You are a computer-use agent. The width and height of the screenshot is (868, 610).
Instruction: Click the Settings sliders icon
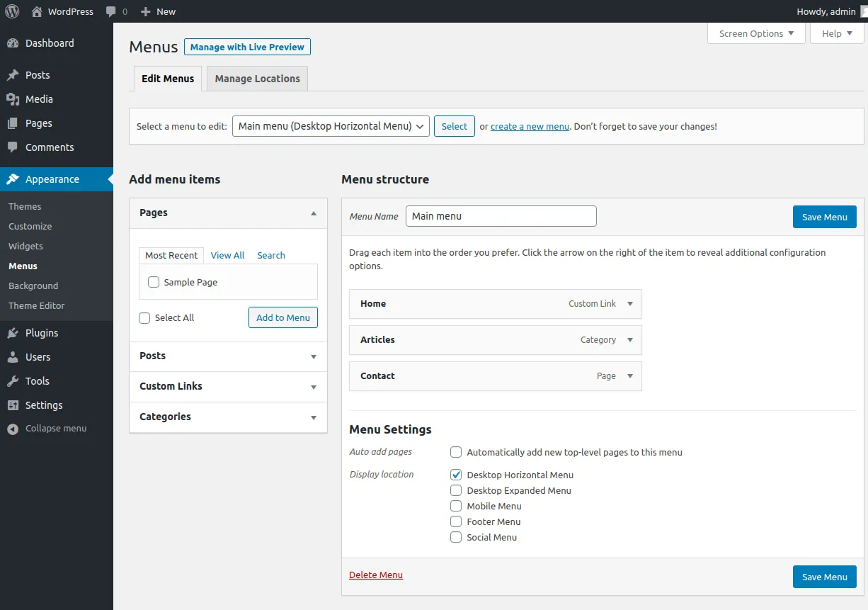click(13, 405)
